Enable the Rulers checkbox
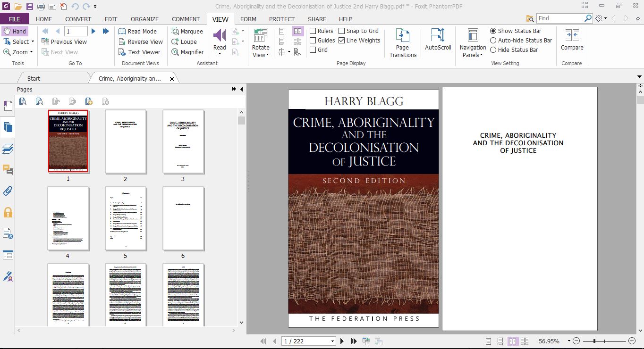The width and height of the screenshot is (644, 349). point(313,31)
